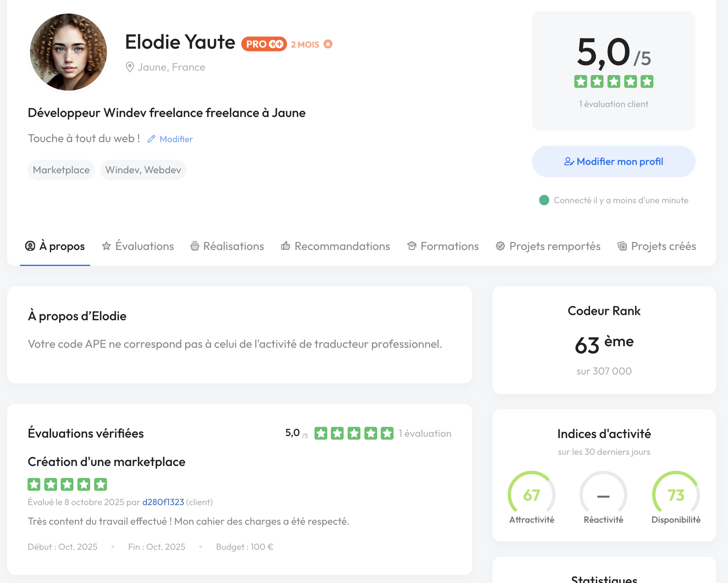Open the Projets remportés tab
The height and width of the screenshot is (583, 728).
coord(548,246)
